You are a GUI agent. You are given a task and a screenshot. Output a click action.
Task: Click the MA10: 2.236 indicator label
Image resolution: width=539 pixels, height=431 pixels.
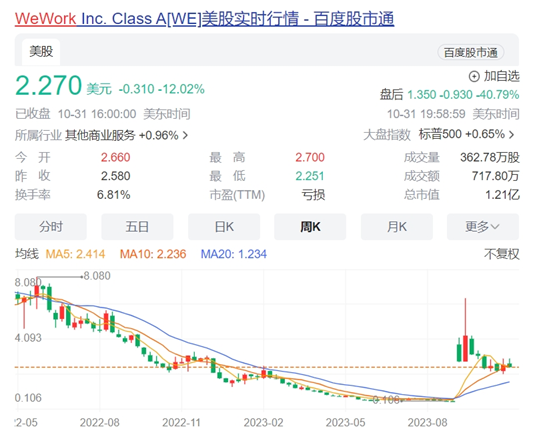(x=153, y=254)
